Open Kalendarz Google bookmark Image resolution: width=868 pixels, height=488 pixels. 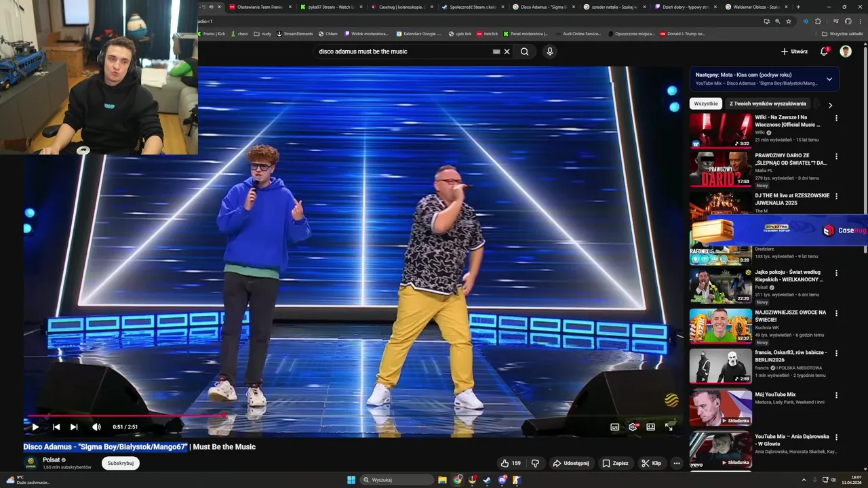coord(418,33)
